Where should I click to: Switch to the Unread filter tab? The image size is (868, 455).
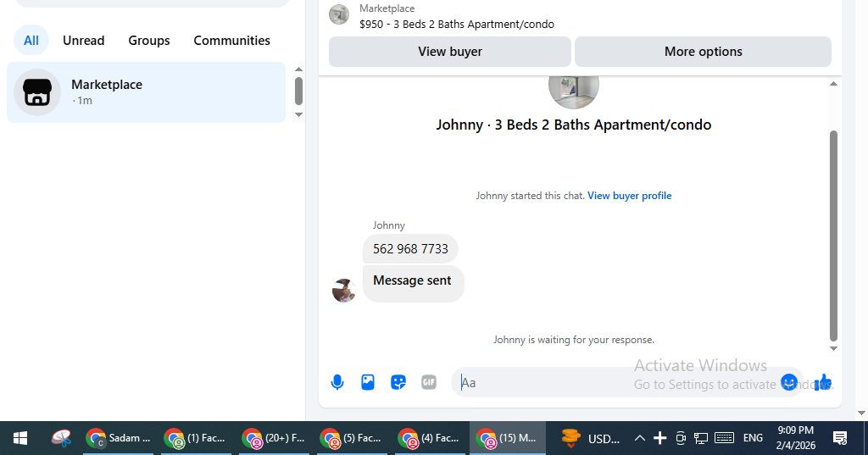tap(84, 41)
